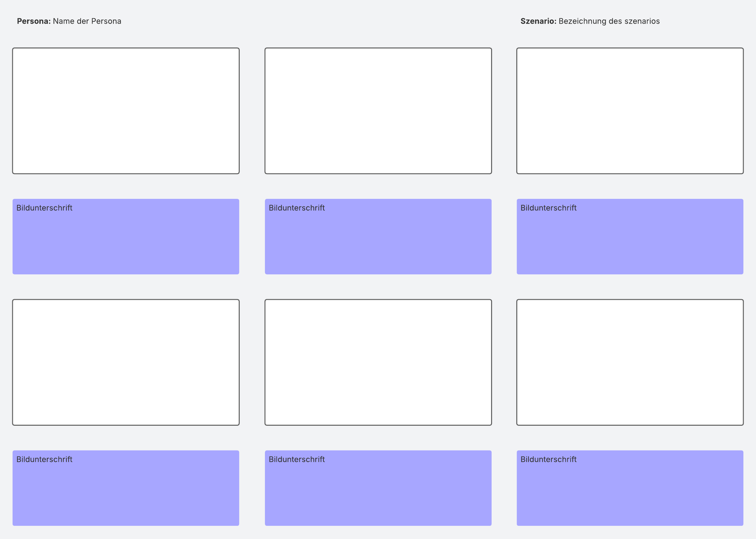Viewport: 756px width, 539px height.
Task: Click empty area of upper-right purple caption box
Action: point(630,246)
